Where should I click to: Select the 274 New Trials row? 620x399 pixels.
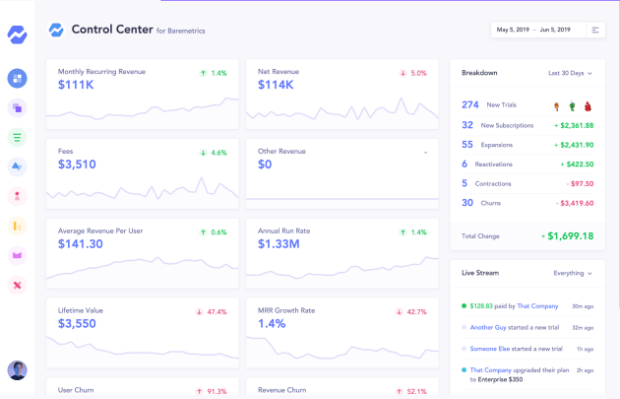(x=527, y=105)
